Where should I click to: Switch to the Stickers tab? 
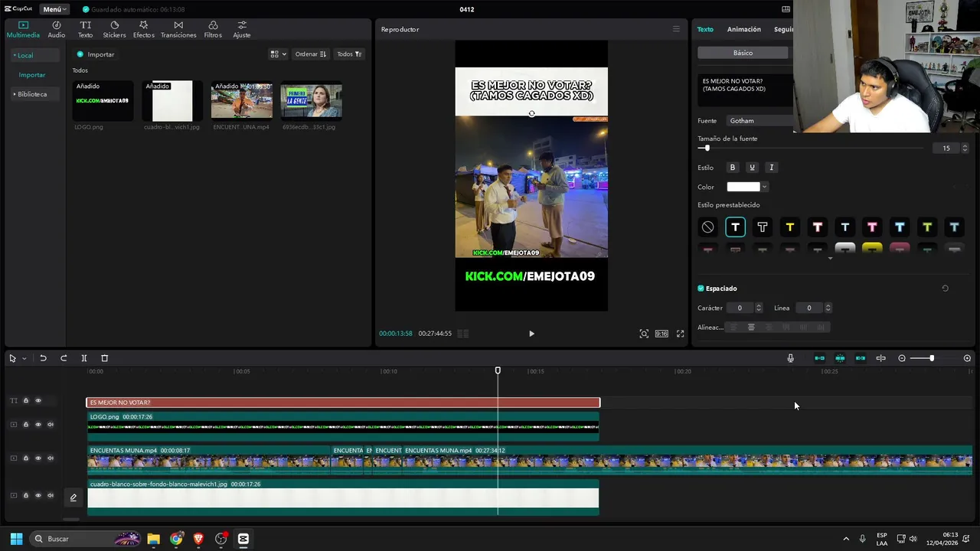click(114, 29)
